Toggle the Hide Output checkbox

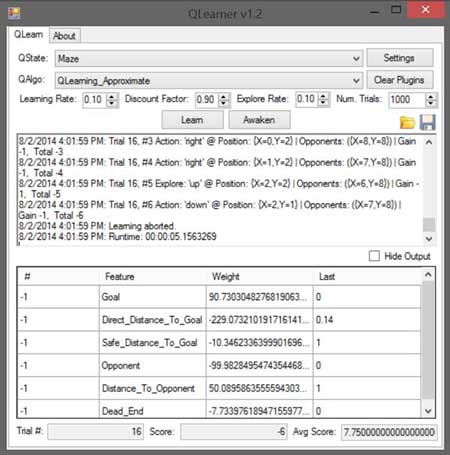pyautogui.click(x=374, y=256)
